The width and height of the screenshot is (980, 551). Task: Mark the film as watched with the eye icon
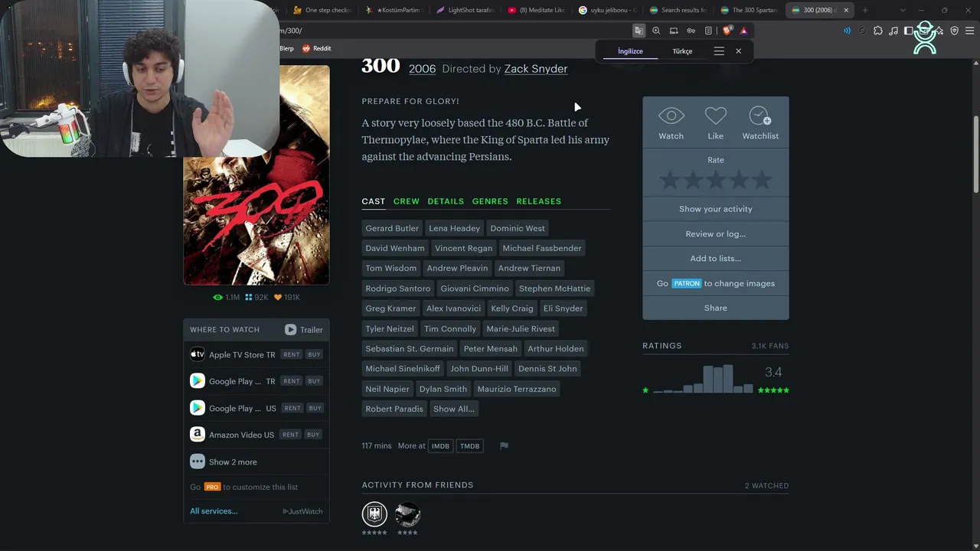[x=671, y=116]
